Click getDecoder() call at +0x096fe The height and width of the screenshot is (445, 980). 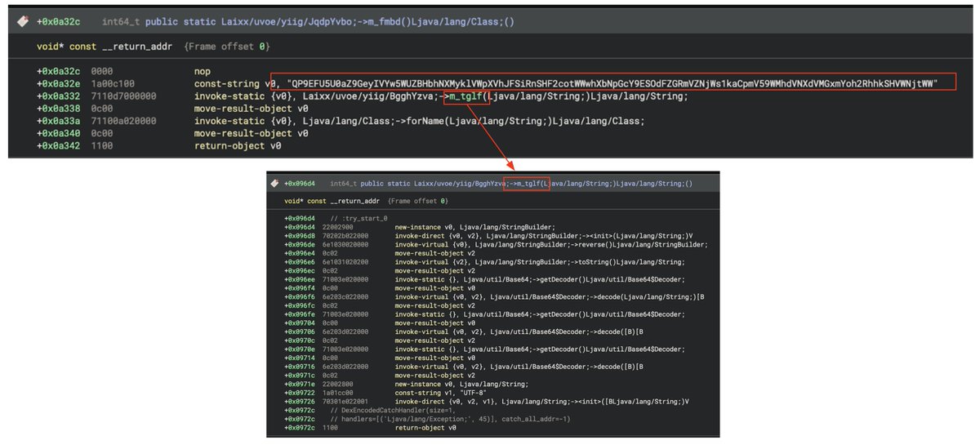click(x=540, y=314)
